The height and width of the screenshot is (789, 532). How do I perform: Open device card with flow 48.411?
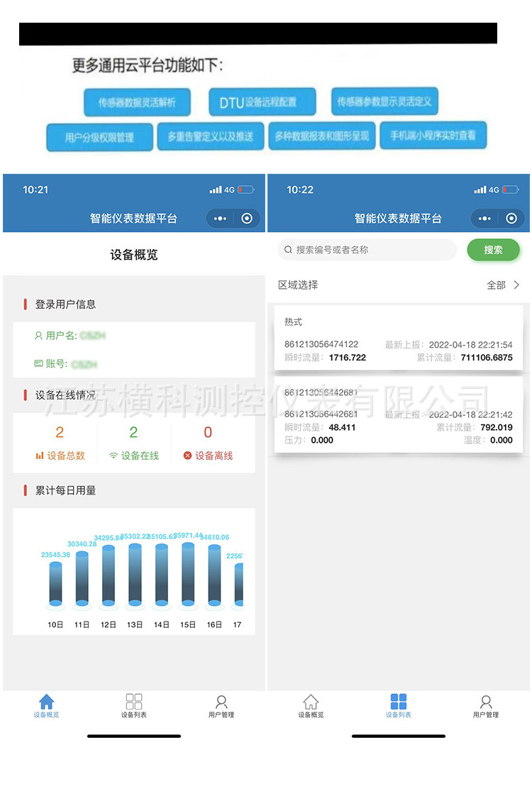[x=399, y=415]
